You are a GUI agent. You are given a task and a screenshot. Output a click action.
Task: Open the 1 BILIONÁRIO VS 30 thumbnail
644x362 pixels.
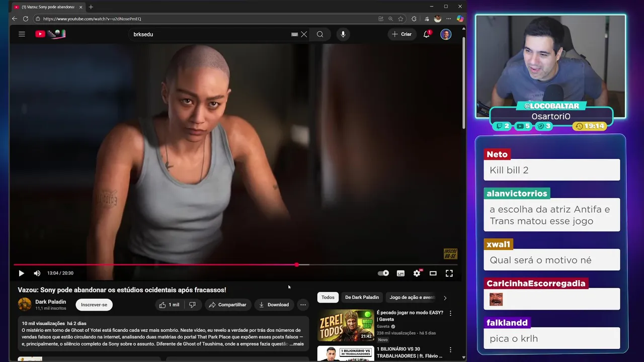pyautogui.click(x=346, y=353)
